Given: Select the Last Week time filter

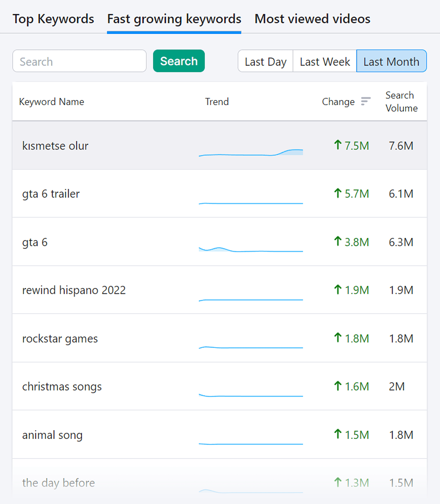Looking at the screenshot, I should pyautogui.click(x=325, y=61).
